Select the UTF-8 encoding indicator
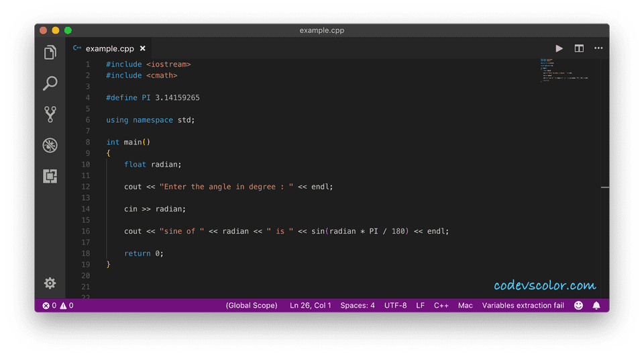 pos(395,306)
